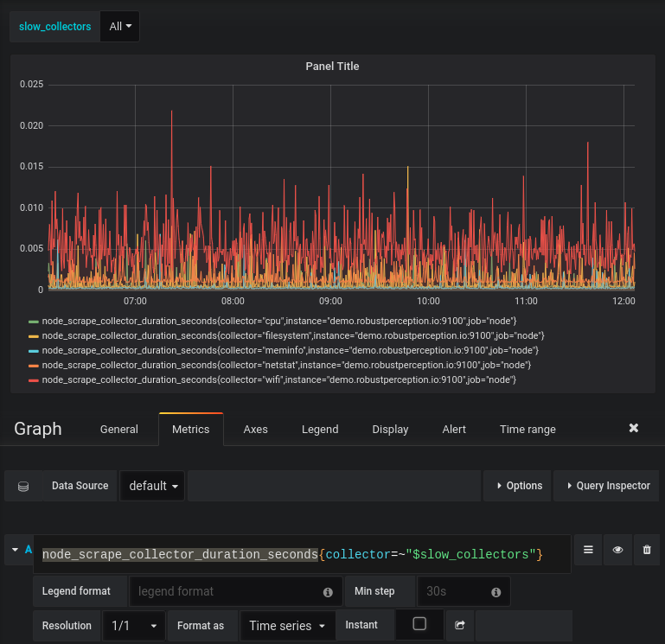Click the Legend format info icon
665x644 pixels.
[328, 592]
